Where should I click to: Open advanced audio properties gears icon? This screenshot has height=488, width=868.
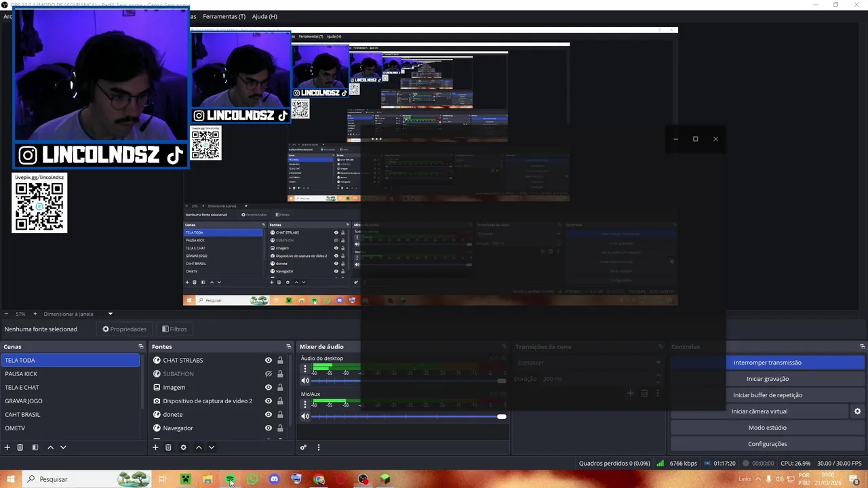pyautogui.click(x=303, y=447)
